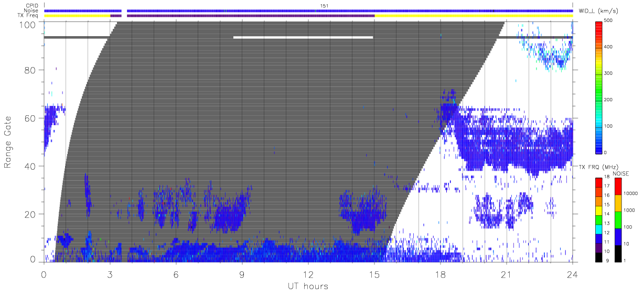This screenshot has height=297, width=644.
Task: Click the CPID value 151
Action: click(x=324, y=6)
